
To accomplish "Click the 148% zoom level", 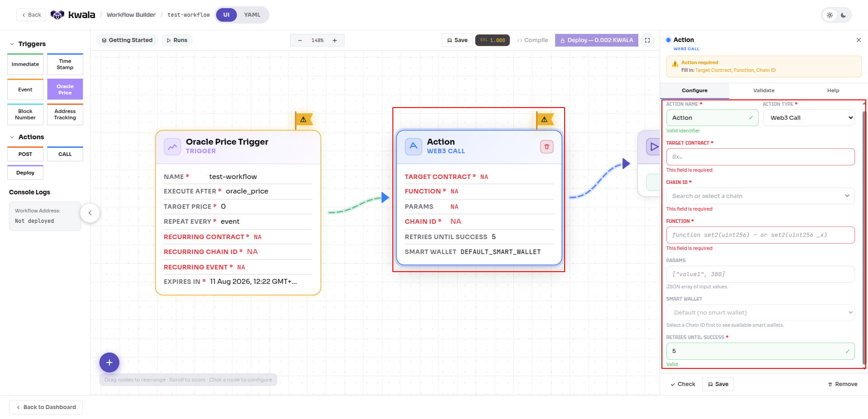I will pos(317,41).
